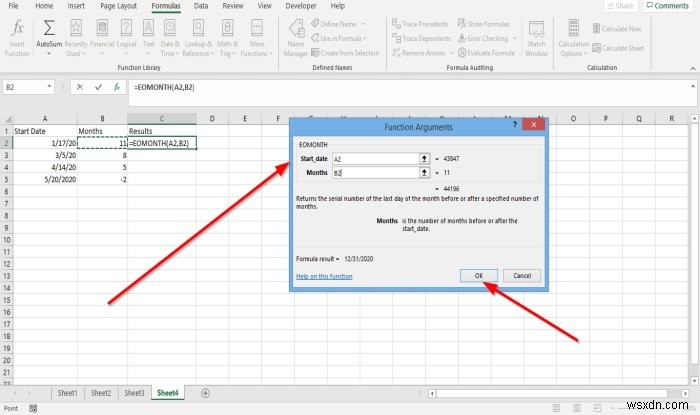This screenshot has height=415, width=700.
Task: Expand the Remove Arrows dropdown arrow
Action: tap(451, 53)
